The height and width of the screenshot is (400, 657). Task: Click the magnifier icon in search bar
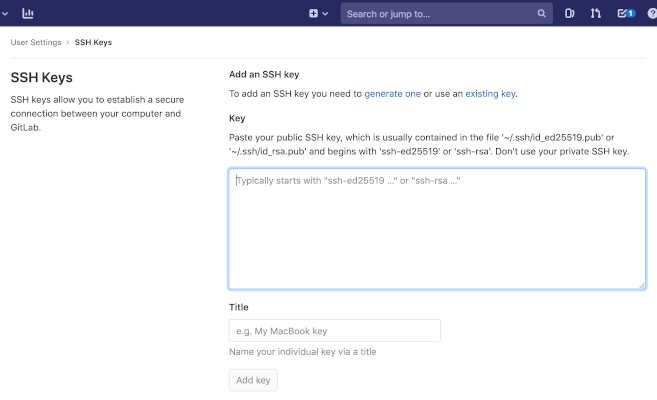pos(541,14)
